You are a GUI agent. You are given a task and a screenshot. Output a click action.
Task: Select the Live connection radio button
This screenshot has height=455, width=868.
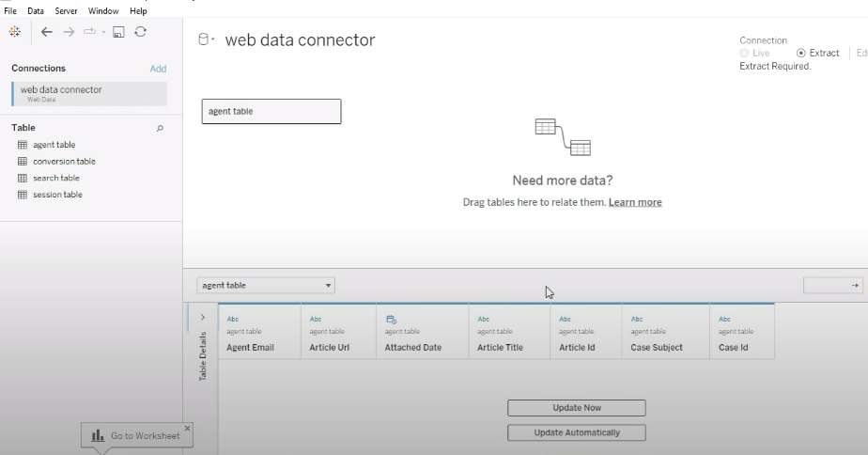(745, 54)
